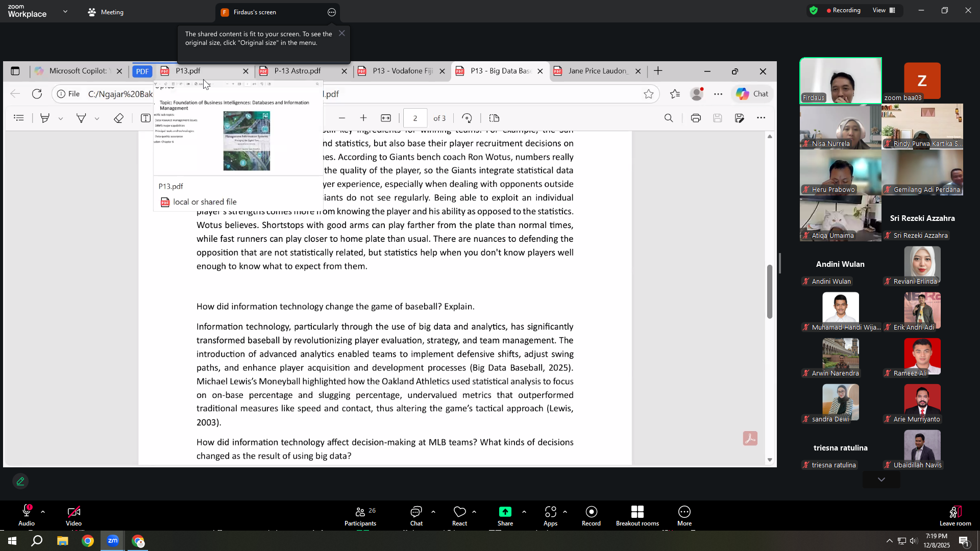Toggle PDF page view icon

494,118
